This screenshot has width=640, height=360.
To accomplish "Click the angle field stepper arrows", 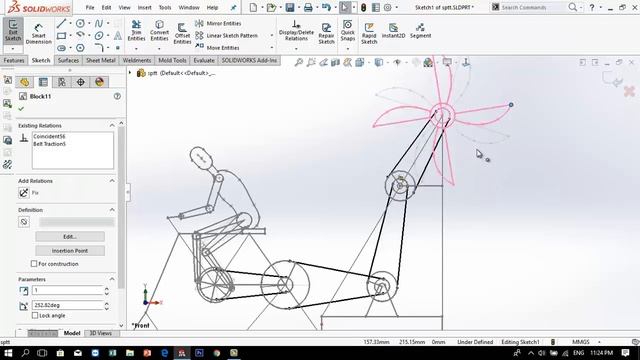I will point(107,305).
